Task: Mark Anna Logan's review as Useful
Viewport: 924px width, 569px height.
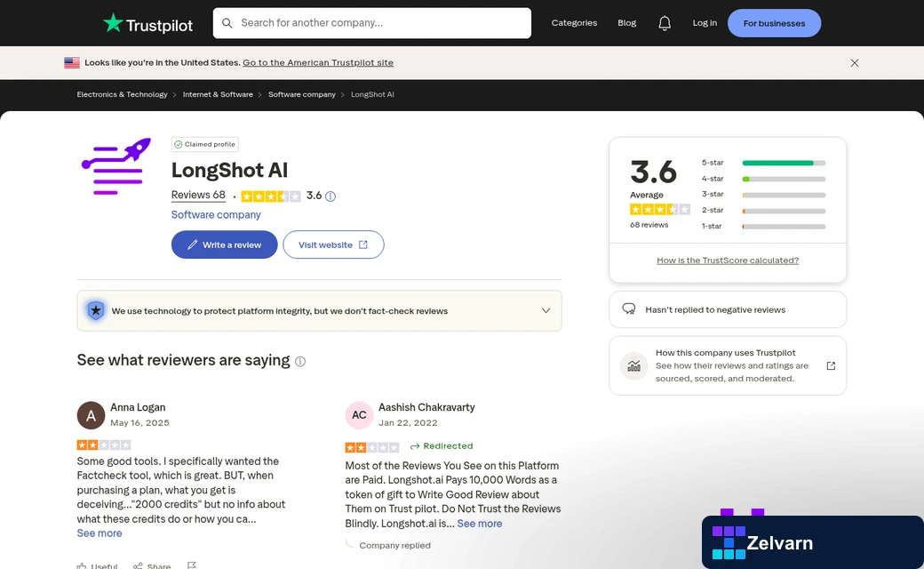Action: tap(97, 565)
